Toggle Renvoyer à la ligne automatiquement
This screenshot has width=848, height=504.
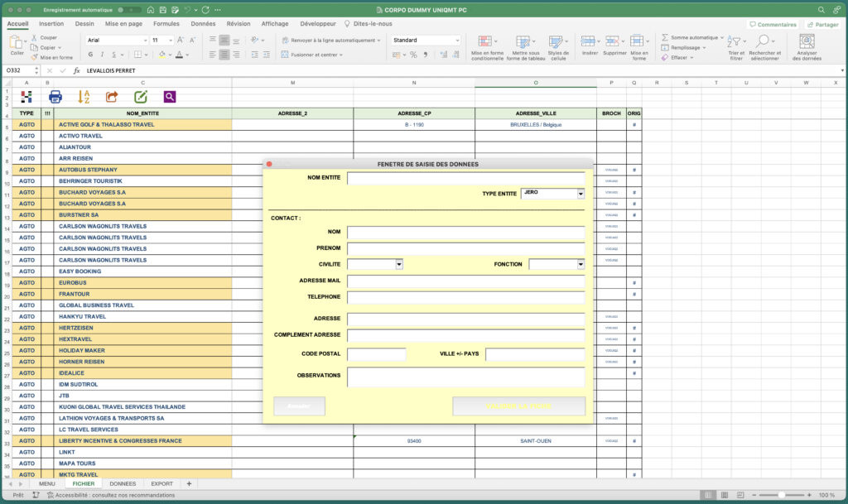[330, 41]
